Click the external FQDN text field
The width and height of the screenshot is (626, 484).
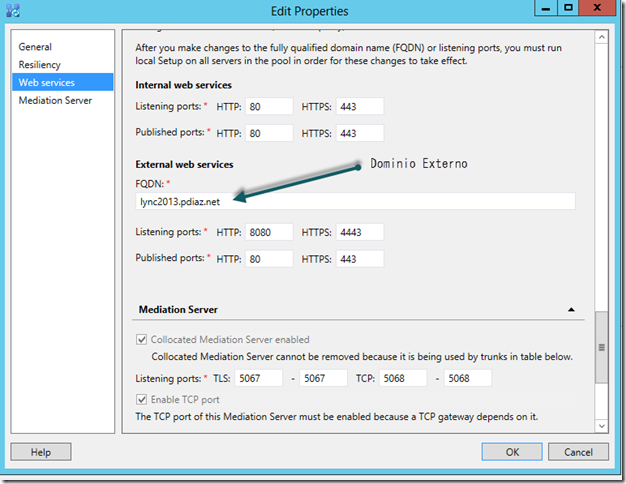(x=355, y=202)
